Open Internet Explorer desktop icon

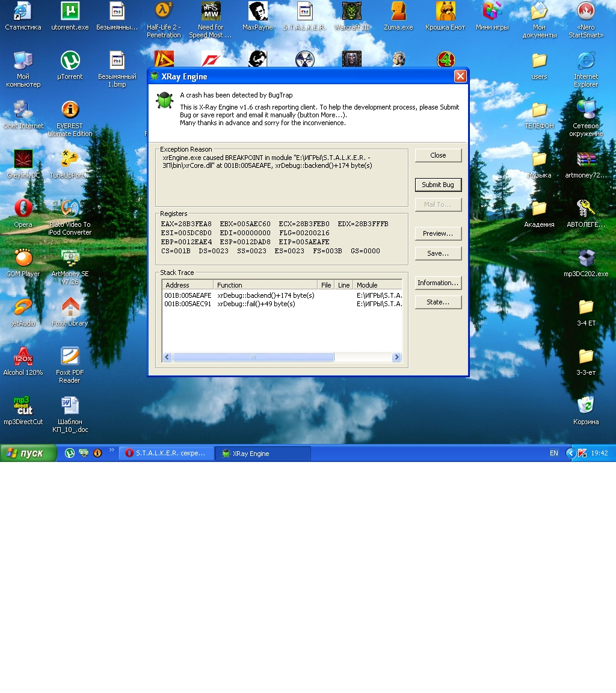click(x=585, y=69)
